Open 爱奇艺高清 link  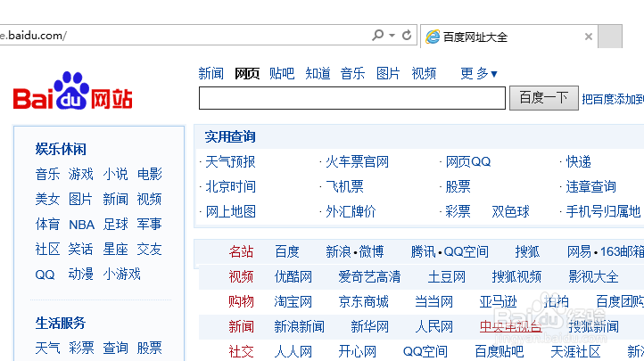point(369,277)
